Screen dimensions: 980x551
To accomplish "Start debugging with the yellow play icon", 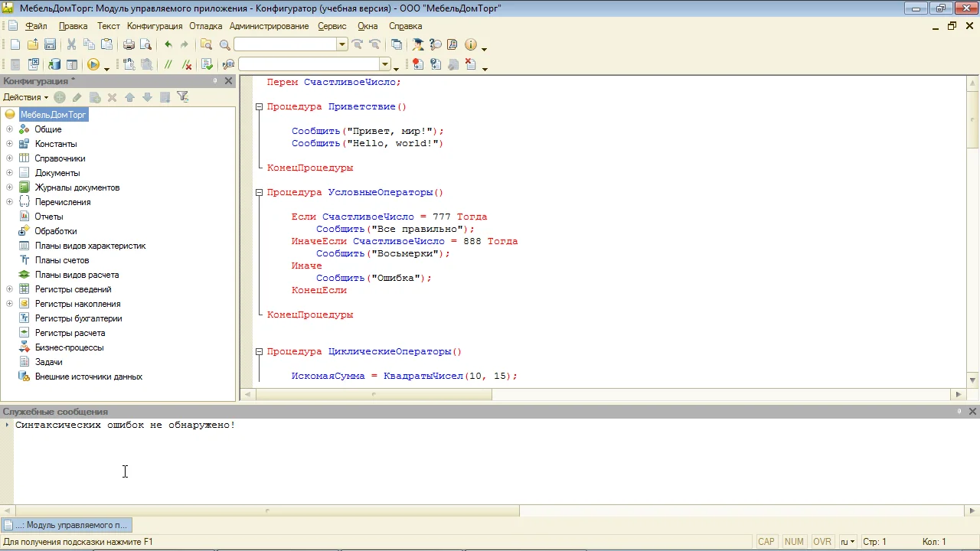I will click(x=93, y=65).
